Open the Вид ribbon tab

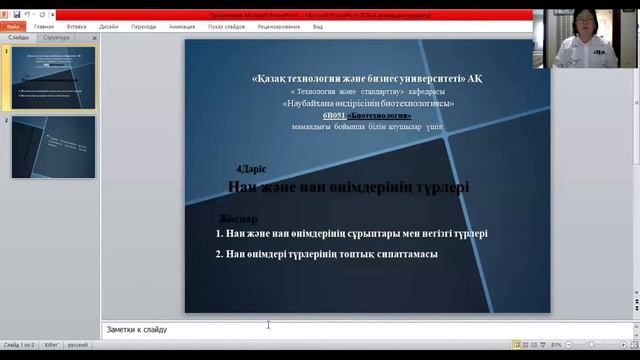click(318, 27)
